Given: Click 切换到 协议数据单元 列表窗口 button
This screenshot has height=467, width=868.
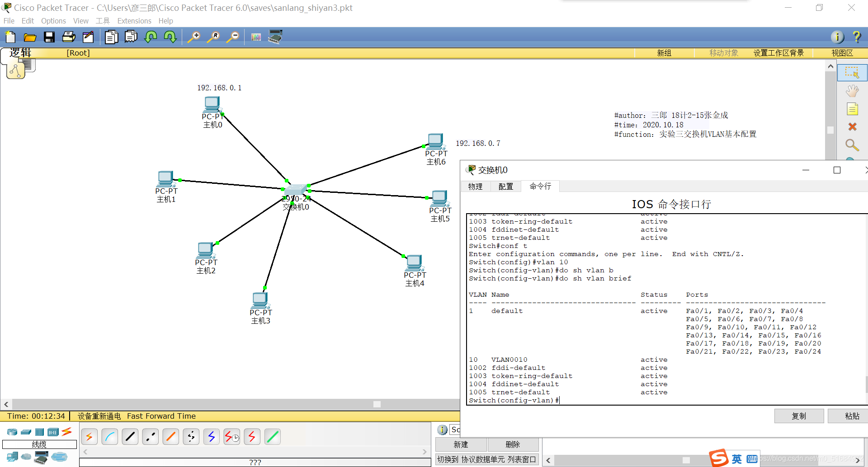Looking at the screenshot, I should tap(487, 459).
